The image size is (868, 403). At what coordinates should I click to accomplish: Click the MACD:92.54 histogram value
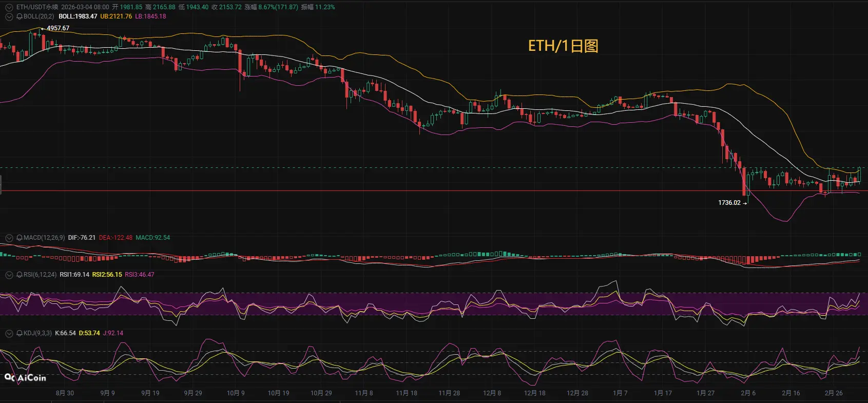click(x=152, y=238)
